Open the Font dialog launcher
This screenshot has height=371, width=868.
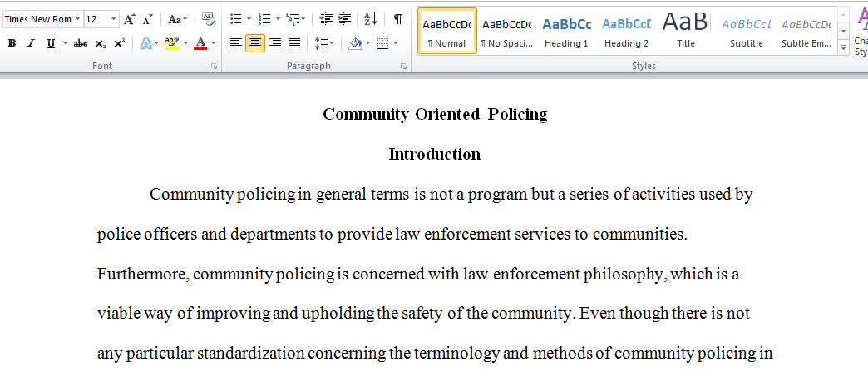215,67
